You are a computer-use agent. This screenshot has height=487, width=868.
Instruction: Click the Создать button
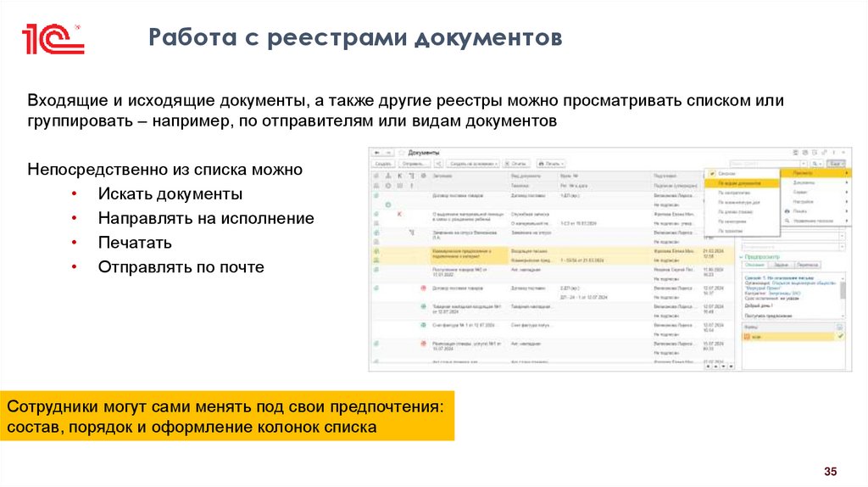383,164
